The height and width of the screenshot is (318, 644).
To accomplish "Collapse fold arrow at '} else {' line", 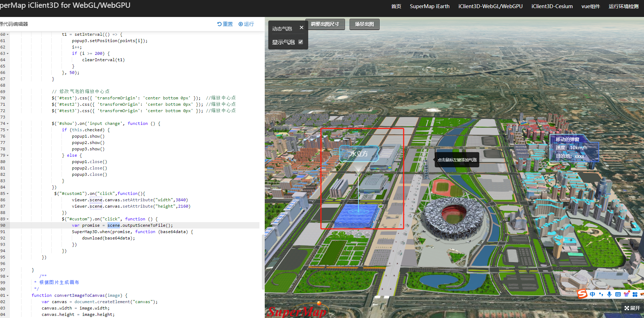I will (7, 155).
